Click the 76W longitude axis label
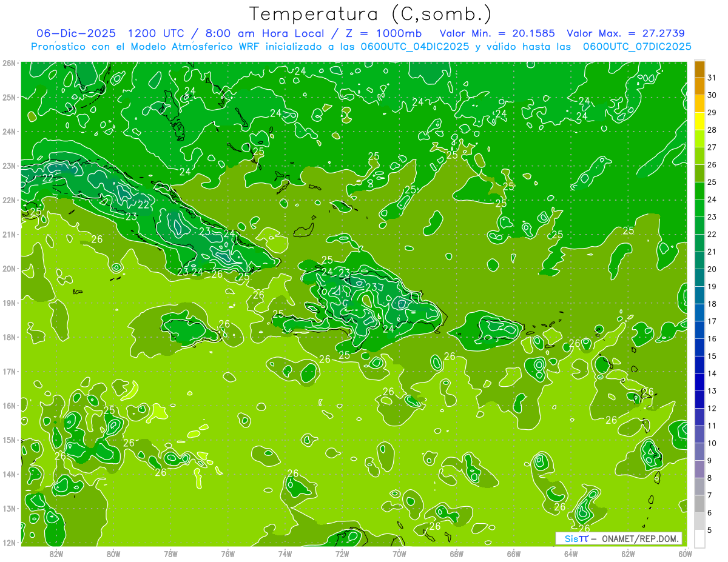 pos(227,554)
